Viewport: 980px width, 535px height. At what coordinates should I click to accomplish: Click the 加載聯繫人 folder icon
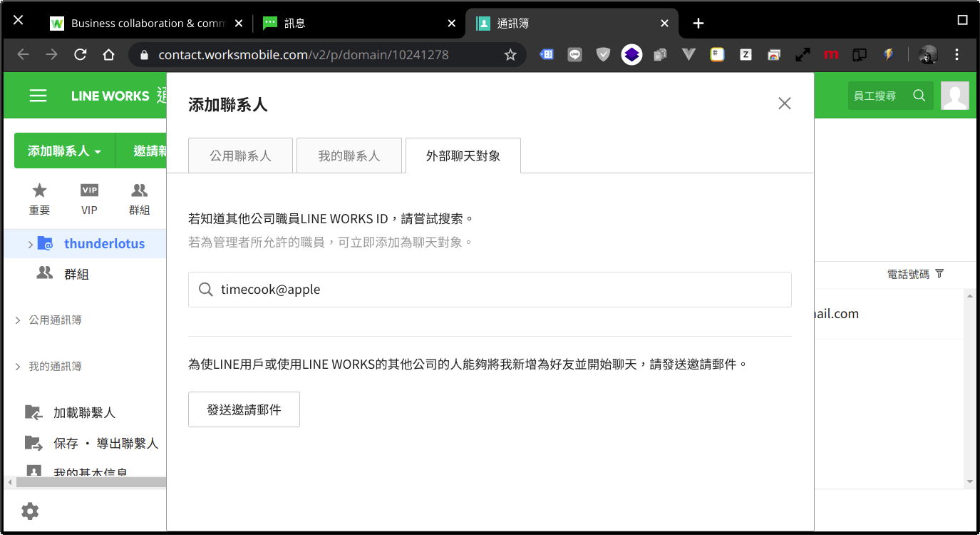point(33,412)
